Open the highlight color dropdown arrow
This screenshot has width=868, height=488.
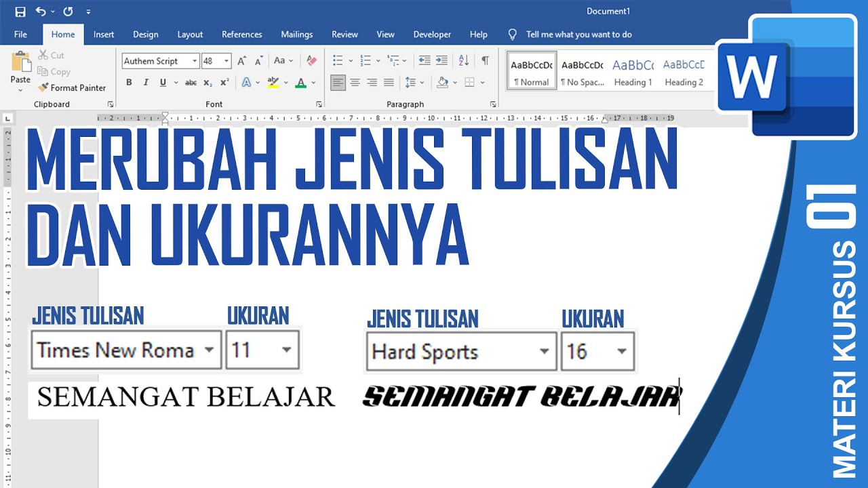[x=286, y=83]
